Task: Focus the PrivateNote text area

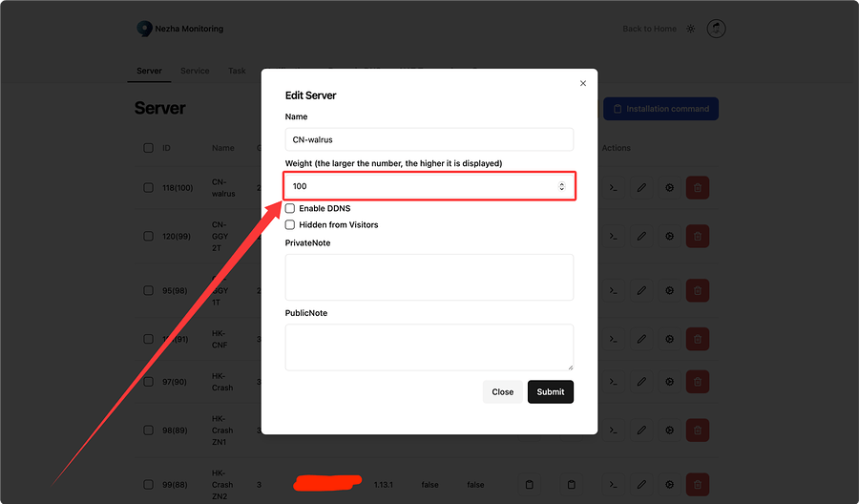Action: pyautogui.click(x=429, y=277)
